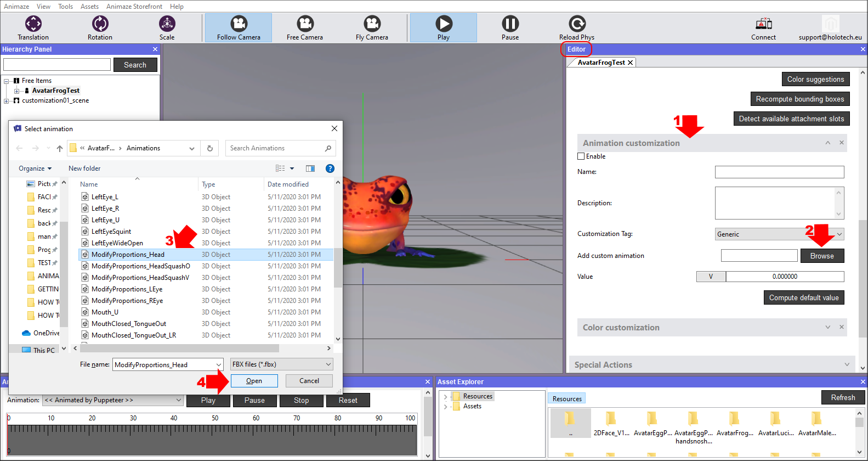This screenshot has width=868, height=461.
Task: Select the Scale tool icon
Action: click(x=167, y=24)
